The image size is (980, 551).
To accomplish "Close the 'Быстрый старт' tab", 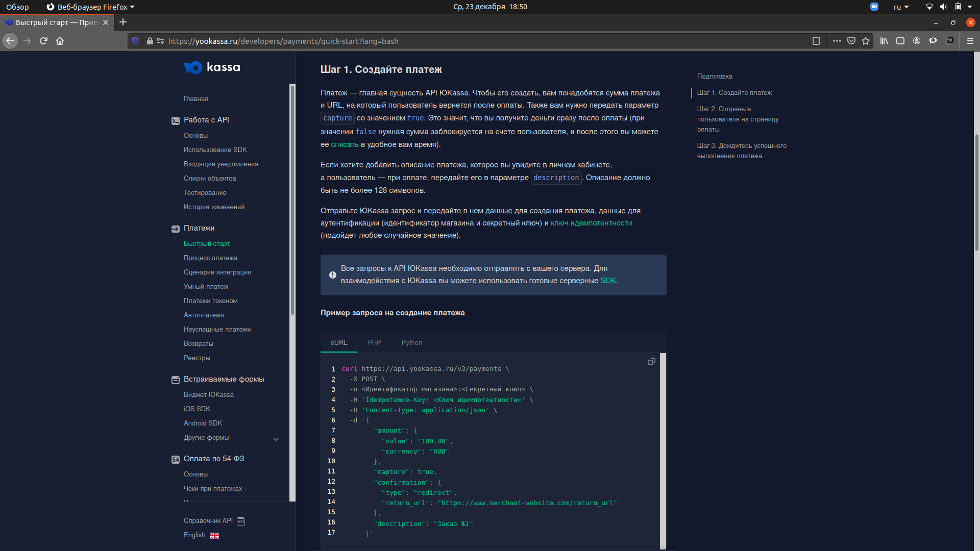I will (x=106, y=22).
